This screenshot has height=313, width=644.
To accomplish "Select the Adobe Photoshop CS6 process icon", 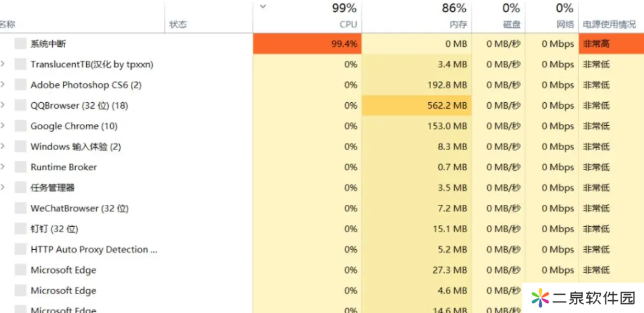I will pyautogui.click(x=21, y=85).
